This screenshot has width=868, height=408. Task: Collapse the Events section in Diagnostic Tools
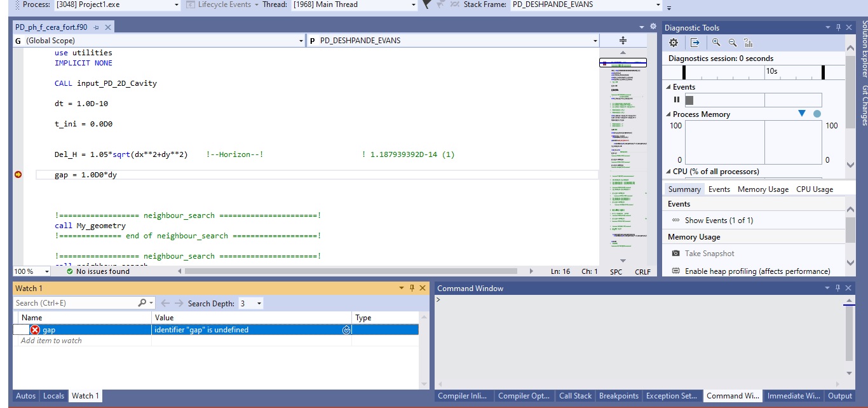[x=668, y=87]
